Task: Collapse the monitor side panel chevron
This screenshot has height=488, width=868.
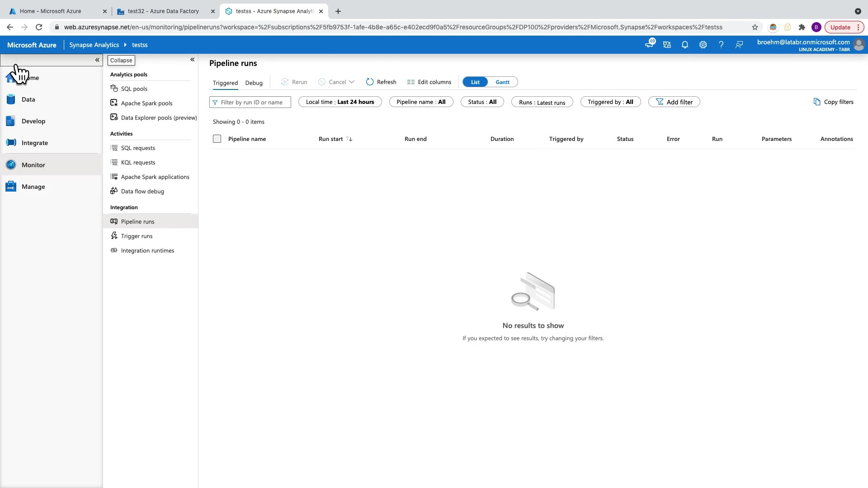Action: [x=193, y=60]
